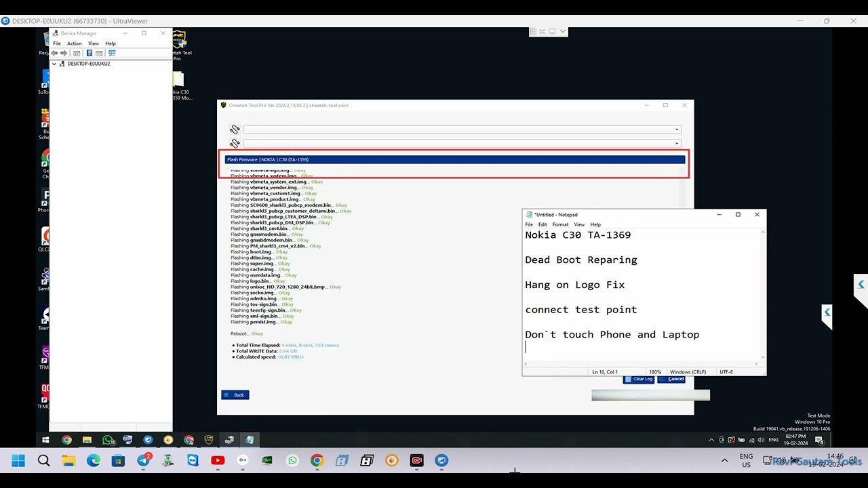Click the second phone icon in Cheetah Tool

pos(235,143)
